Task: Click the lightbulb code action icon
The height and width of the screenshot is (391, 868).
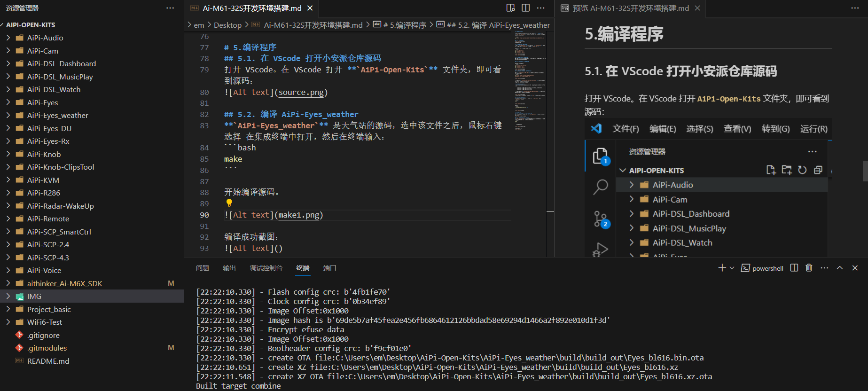Action: pyautogui.click(x=229, y=203)
